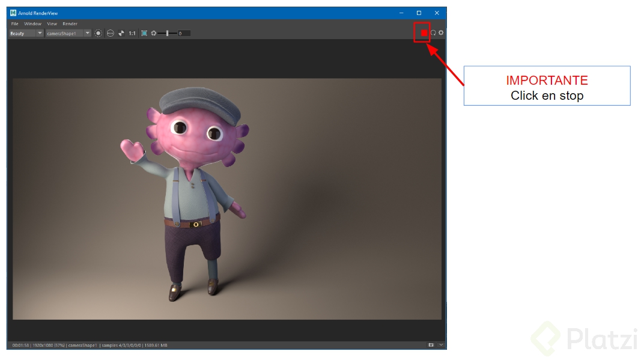Minimize the Arnold RenderView window
Screen dimensions: 644x360
pyautogui.click(x=401, y=13)
